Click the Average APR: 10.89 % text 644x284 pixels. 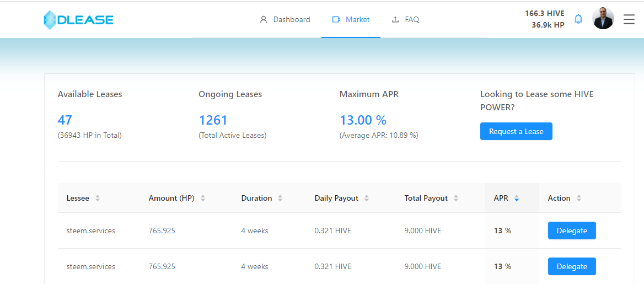(x=379, y=135)
